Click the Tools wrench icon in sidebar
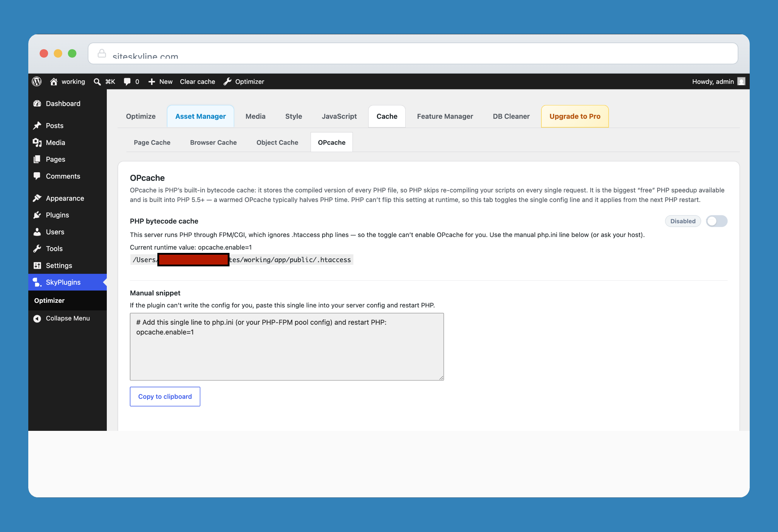The image size is (778, 532). click(x=37, y=249)
